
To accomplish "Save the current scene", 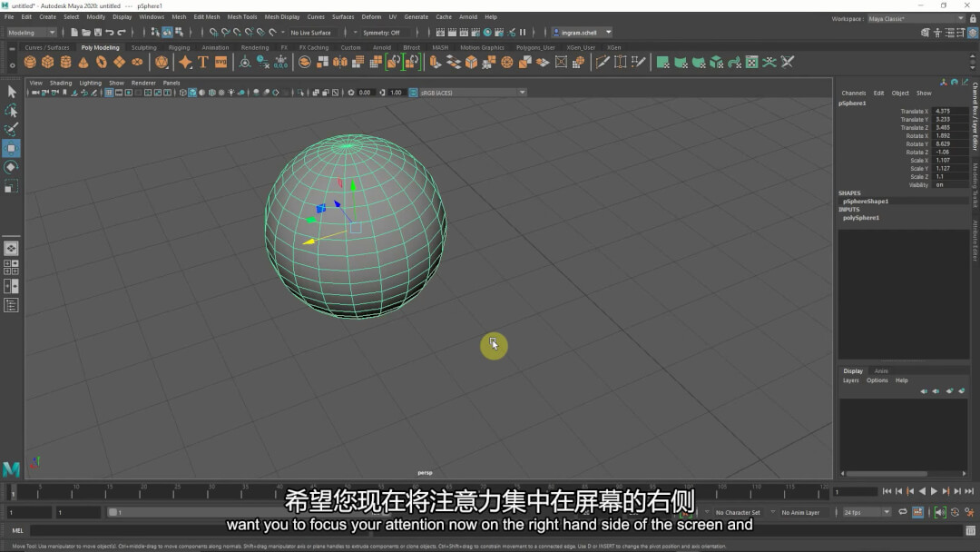I will (98, 33).
